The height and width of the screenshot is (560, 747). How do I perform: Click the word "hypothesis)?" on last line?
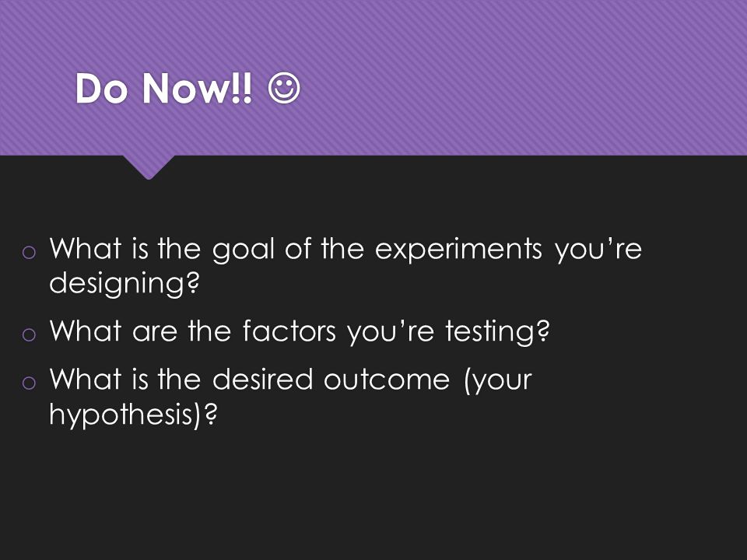pyautogui.click(x=133, y=415)
